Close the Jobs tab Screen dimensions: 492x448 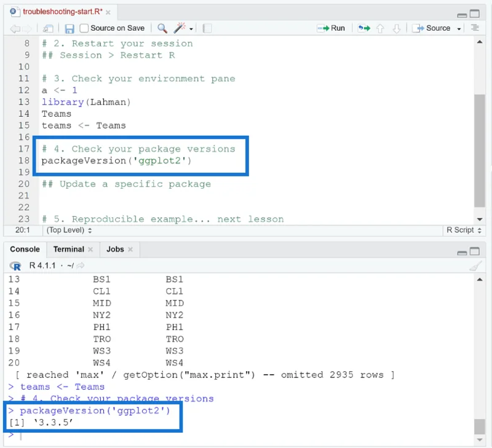[130, 250]
